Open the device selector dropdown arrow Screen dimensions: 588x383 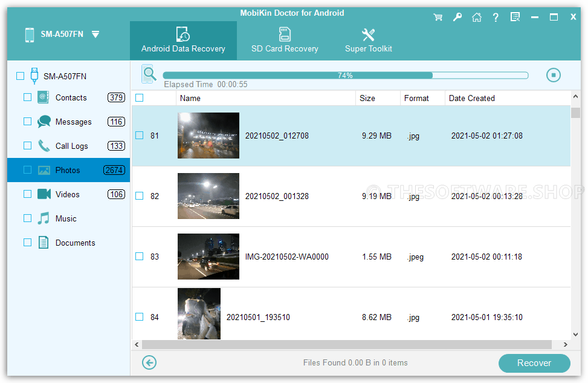click(x=95, y=34)
